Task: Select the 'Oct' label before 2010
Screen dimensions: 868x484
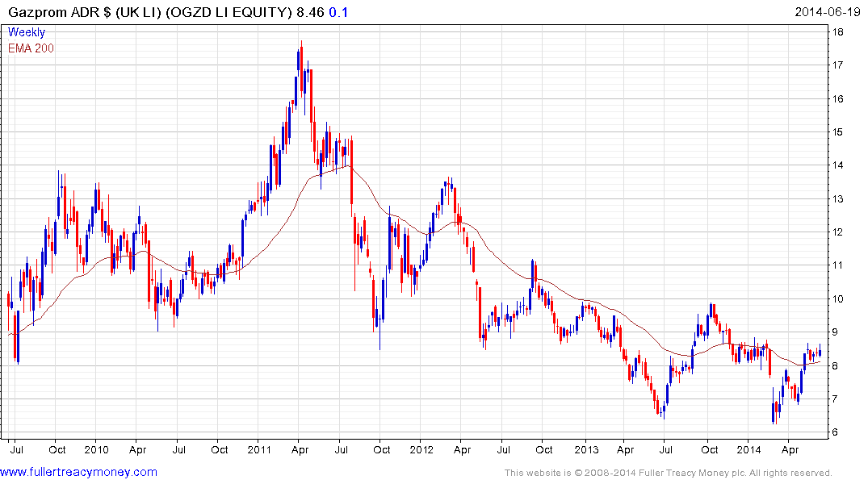Action: (x=57, y=449)
